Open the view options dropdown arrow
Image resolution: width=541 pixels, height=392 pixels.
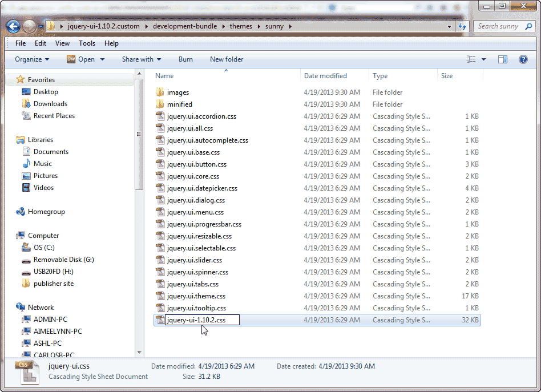(x=483, y=59)
